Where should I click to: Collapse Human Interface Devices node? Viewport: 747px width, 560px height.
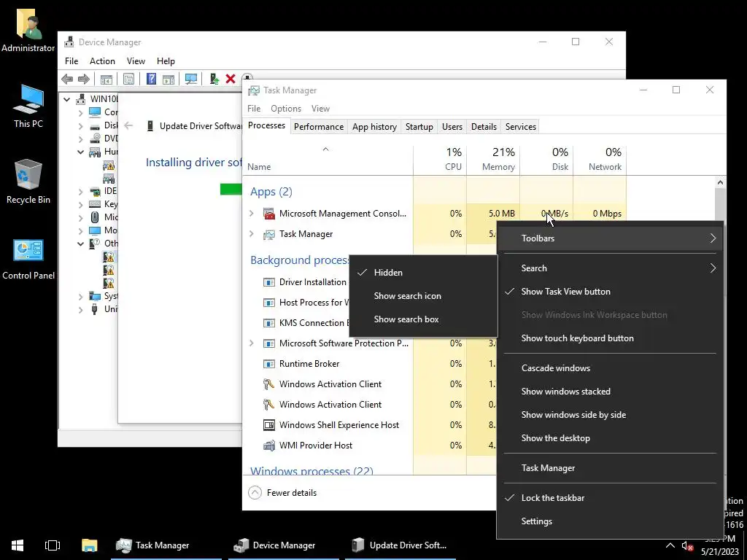point(80,152)
